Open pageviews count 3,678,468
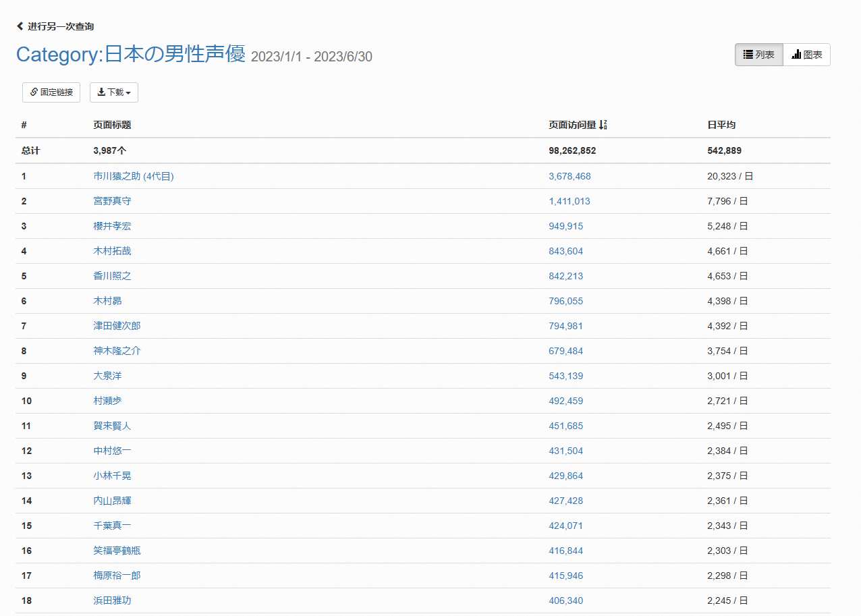Image resolution: width=861 pixels, height=616 pixels. [570, 176]
